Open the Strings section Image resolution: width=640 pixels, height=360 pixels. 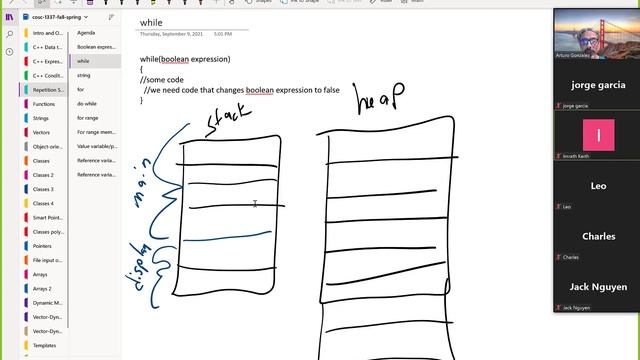(x=44, y=118)
